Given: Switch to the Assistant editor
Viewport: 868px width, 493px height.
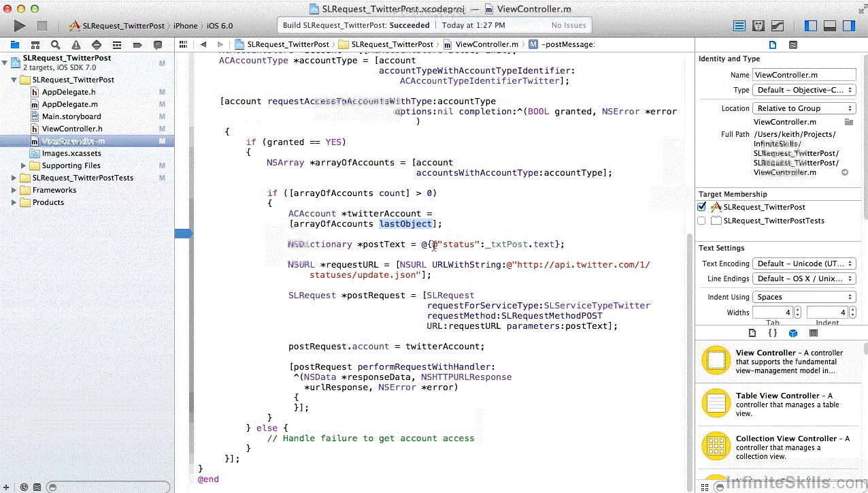Looking at the screenshot, I should pyautogui.click(x=758, y=26).
